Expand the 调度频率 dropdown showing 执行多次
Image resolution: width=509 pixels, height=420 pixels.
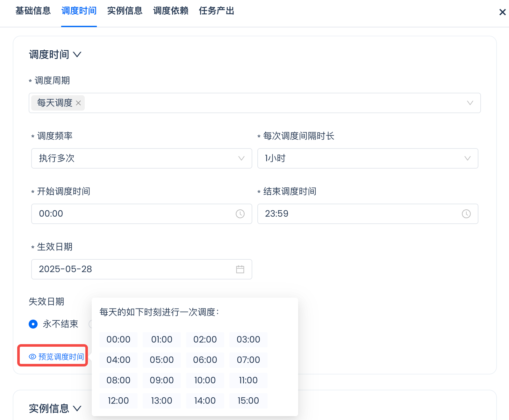(x=241, y=158)
